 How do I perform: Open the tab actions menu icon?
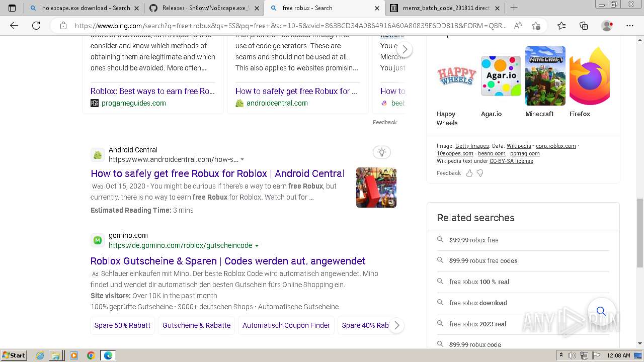click(x=13, y=8)
